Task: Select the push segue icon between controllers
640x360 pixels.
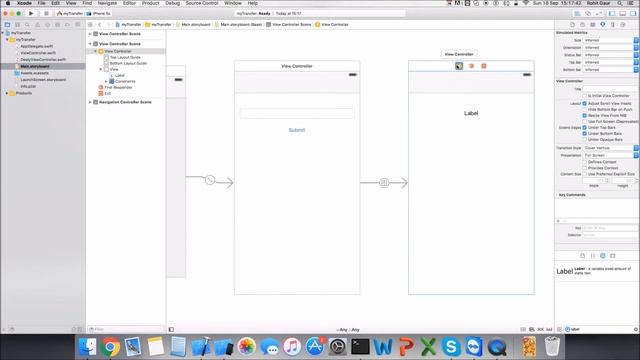Action: click(384, 182)
